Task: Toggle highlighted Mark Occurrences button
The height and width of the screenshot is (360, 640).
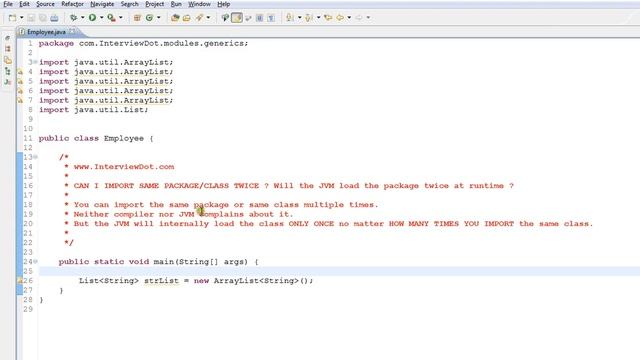Action: [237, 18]
